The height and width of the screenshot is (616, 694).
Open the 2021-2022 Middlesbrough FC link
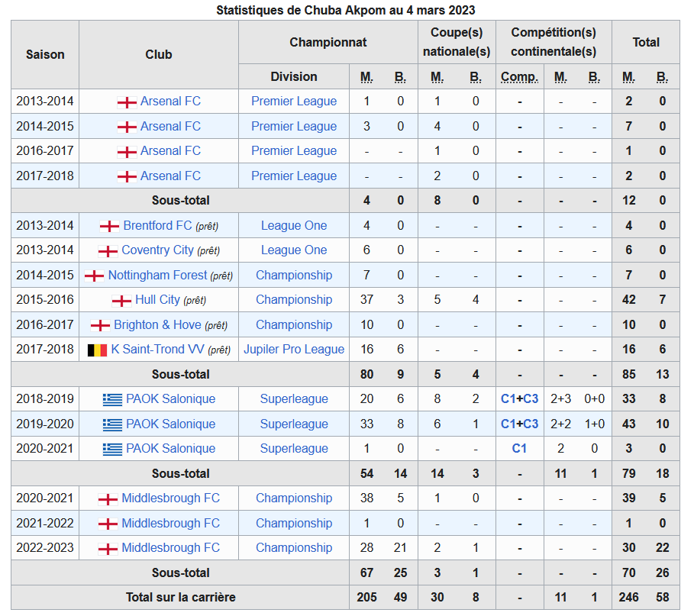click(x=171, y=523)
